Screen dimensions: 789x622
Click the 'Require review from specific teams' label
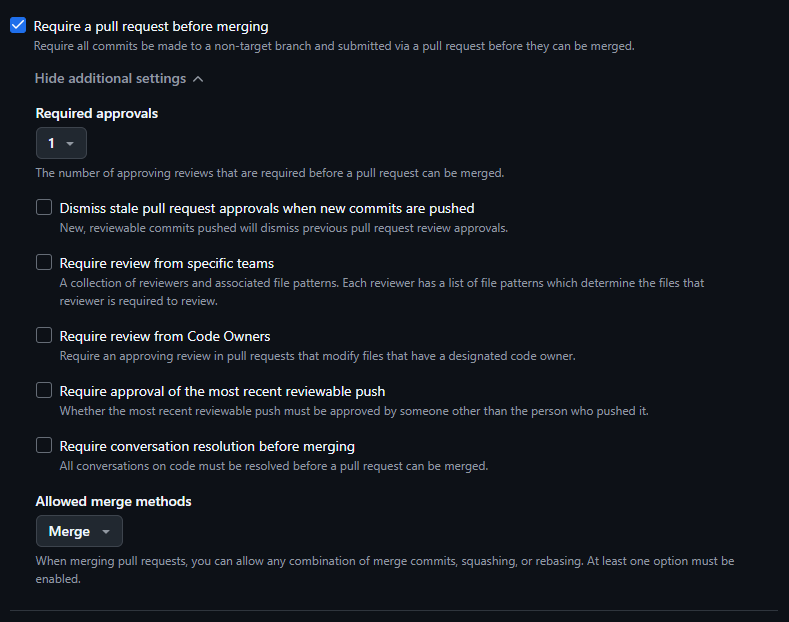tap(167, 264)
